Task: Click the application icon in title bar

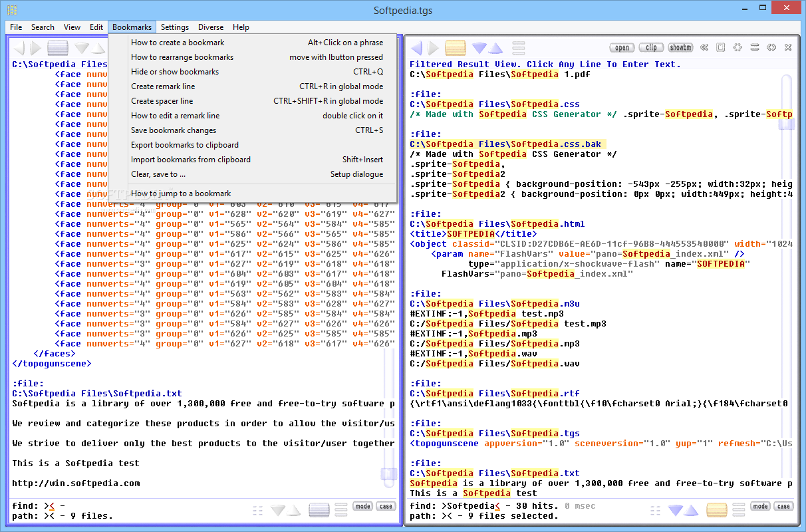Action: [x=12, y=10]
